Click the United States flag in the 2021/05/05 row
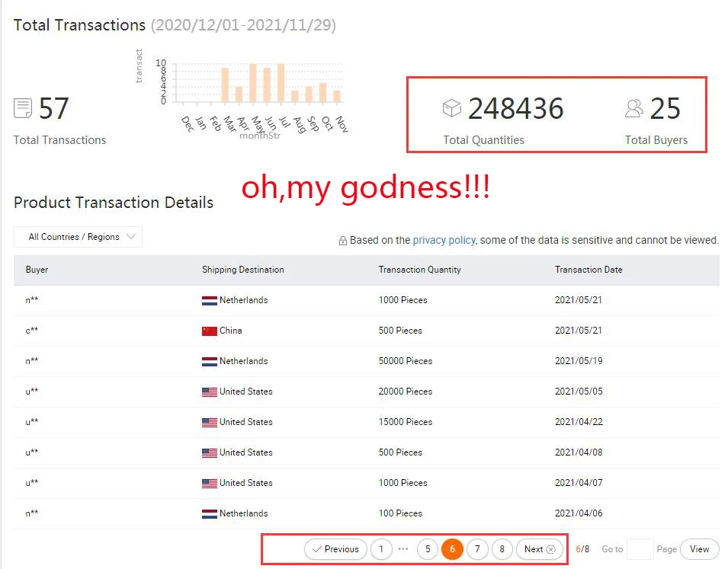 (210, 392)
